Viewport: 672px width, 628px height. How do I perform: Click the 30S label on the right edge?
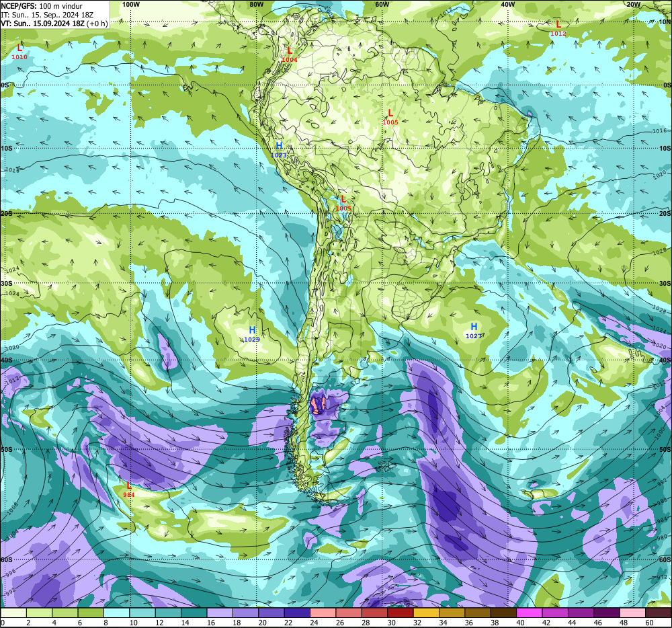coord(665,283)
